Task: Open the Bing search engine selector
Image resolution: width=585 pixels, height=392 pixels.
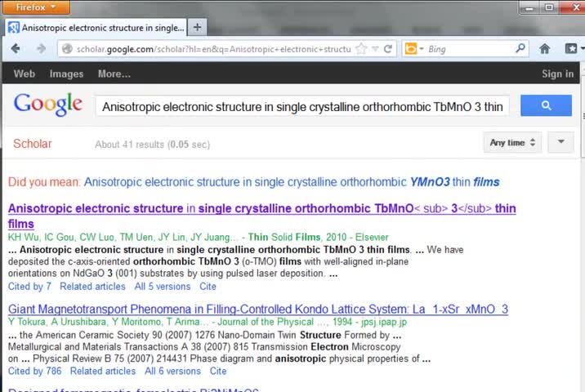Action: [x=414, y=49]
